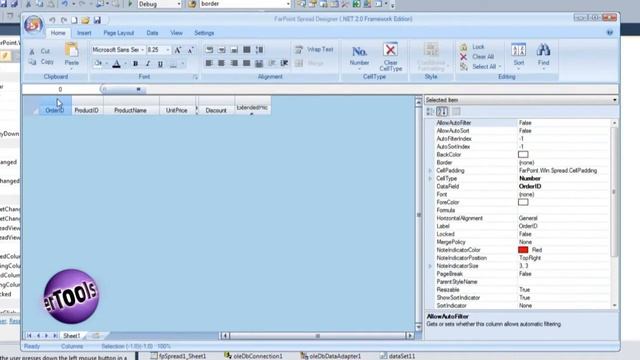This screenshot has width=640, height=360.
Task: Open the View ribbon tab
Action: click(176, 33)
